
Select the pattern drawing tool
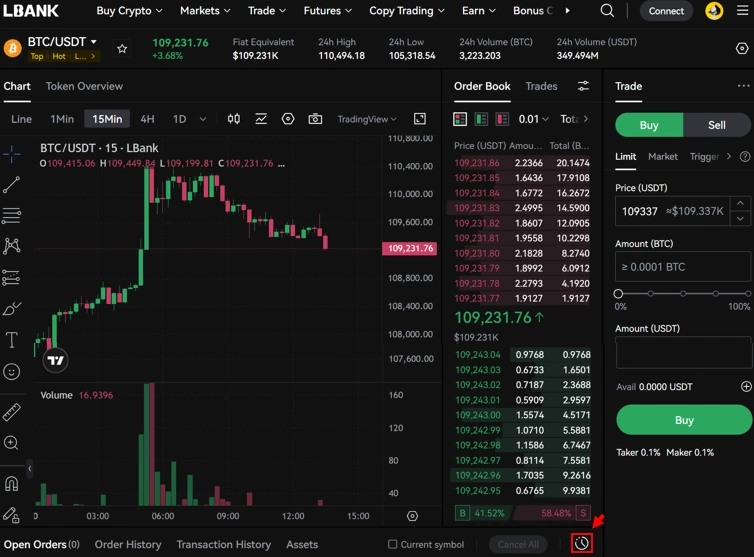click(x=12, y=246)
